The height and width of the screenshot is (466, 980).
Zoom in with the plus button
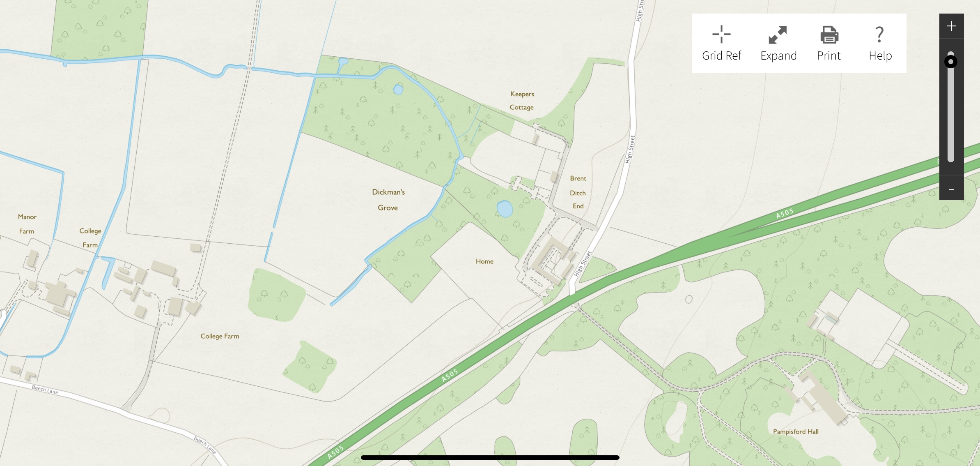point(951,26)
